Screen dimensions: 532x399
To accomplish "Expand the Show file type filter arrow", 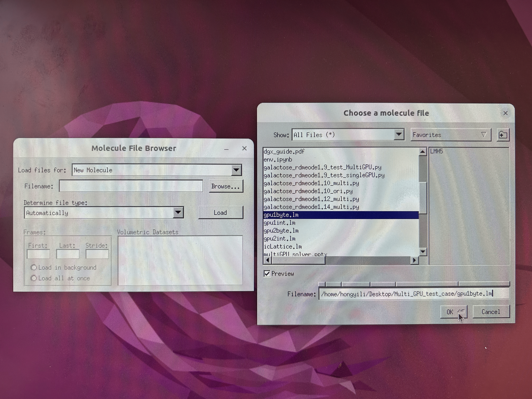I will [x=399, y=135].
